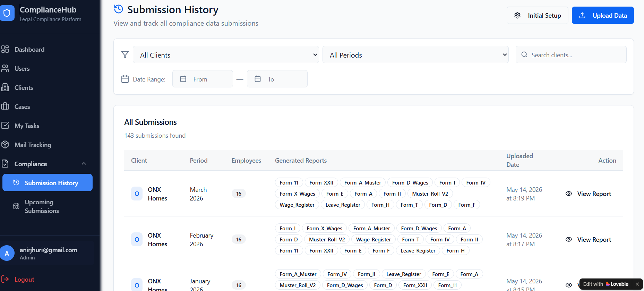Close the Edit with Lovable badge
644x291 pixels.
(x=637, y=284)
